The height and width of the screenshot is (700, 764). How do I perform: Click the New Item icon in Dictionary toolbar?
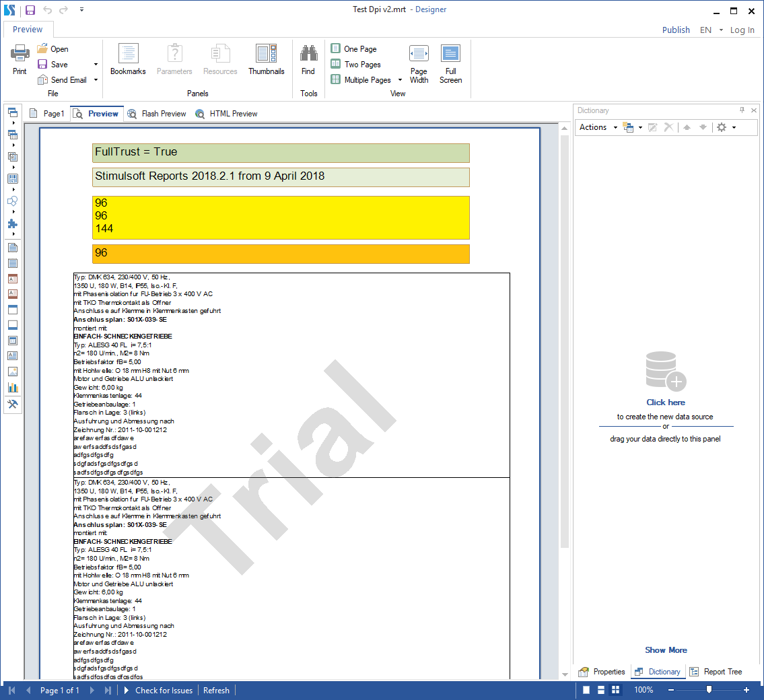pyautogui.click(x=629, y=127)
